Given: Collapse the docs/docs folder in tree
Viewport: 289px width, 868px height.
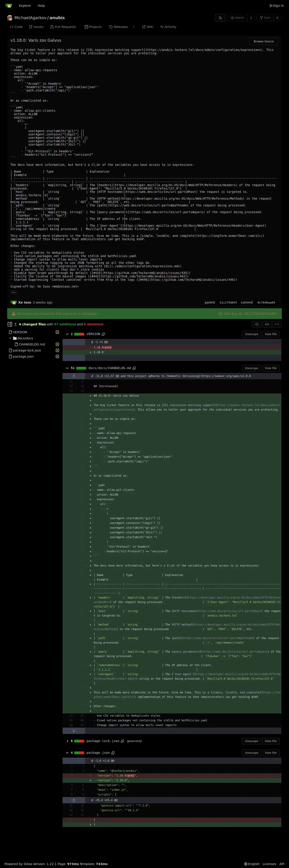Looking at the screenshot, I should [10, 338].
